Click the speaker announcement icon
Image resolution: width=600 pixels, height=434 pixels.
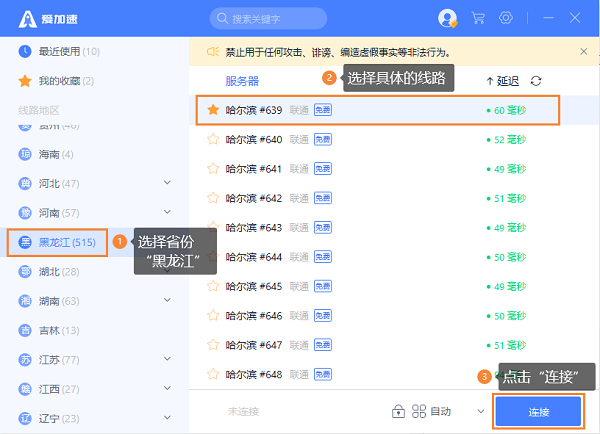click(213, 51)
